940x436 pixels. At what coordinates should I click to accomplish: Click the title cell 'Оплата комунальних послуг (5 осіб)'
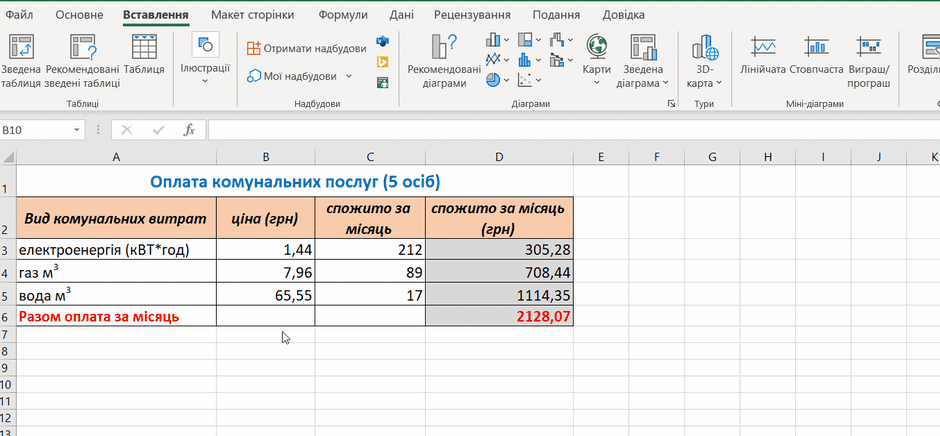[x=294, y=181]
